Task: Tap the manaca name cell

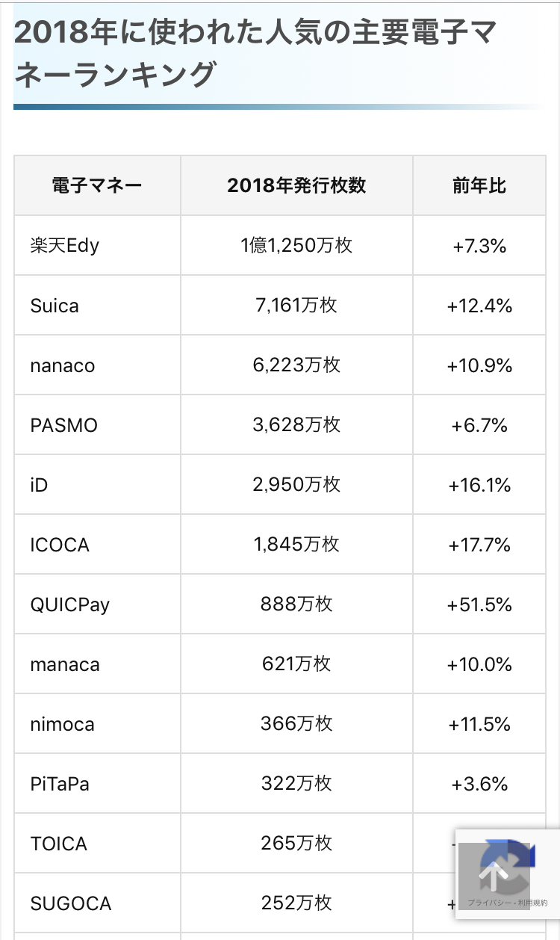Action: [97, 664]
